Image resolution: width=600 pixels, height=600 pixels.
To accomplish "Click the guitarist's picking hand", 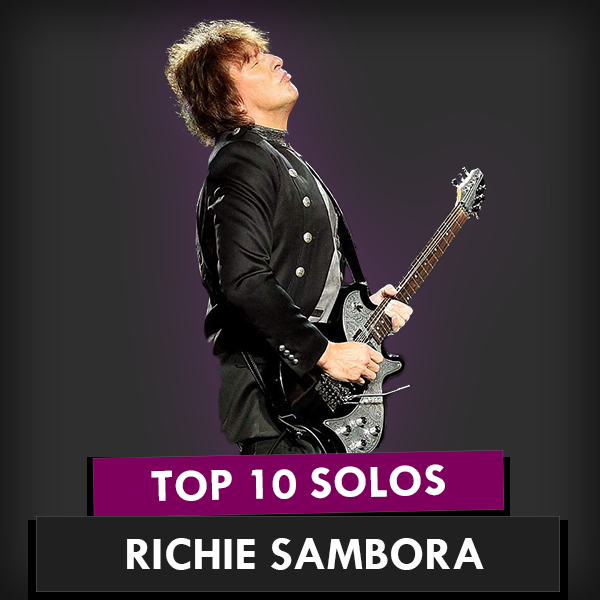I will click(x=351, y=362).
